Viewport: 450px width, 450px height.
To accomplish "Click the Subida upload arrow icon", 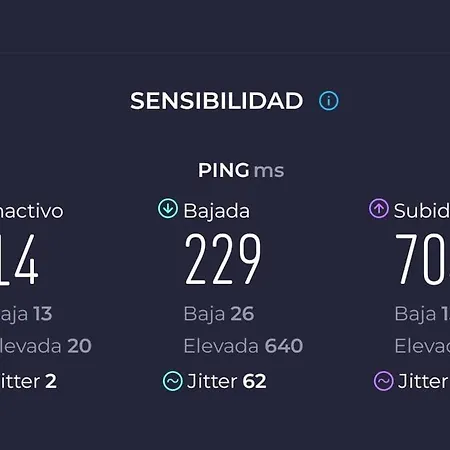I will (x=378, y=209).
